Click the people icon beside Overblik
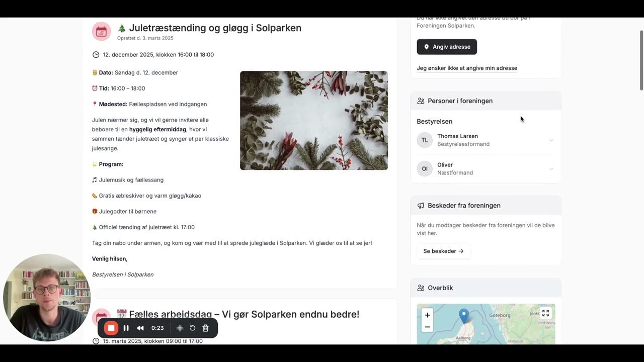The height and width of the screenshot is (362, 644). point(421,288)
